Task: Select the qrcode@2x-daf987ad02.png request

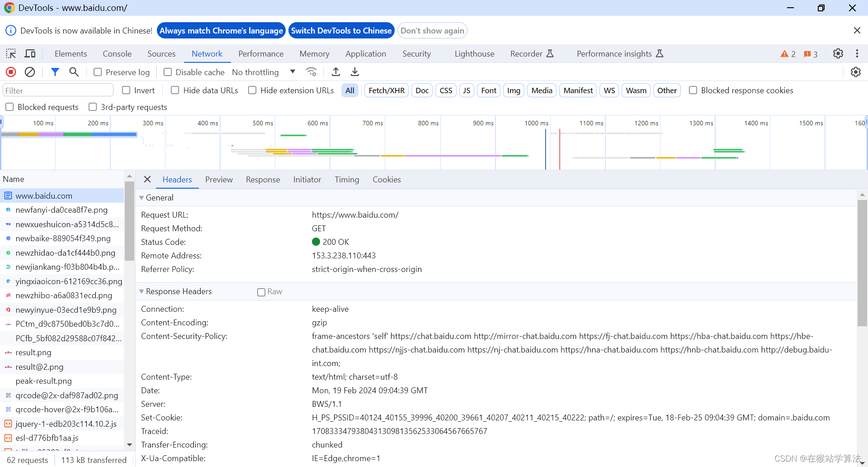Action: 62,396
